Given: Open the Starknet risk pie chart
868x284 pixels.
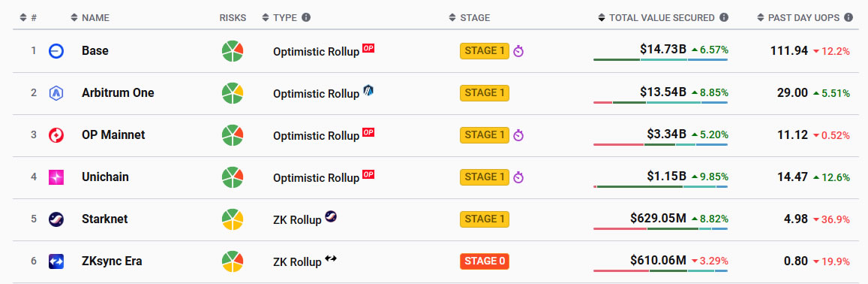Looking at the screenshot, I should tap(233, 219).
